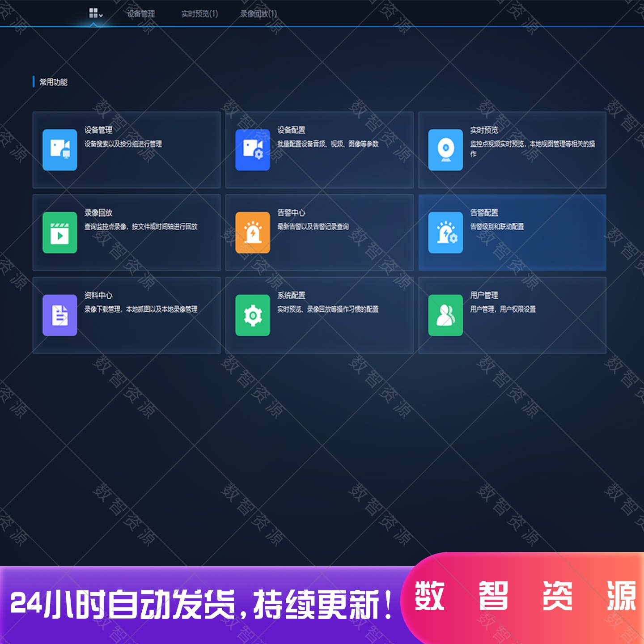Click description 设备搜索以及按分组进行管理
644x644 pixels.
123,144
